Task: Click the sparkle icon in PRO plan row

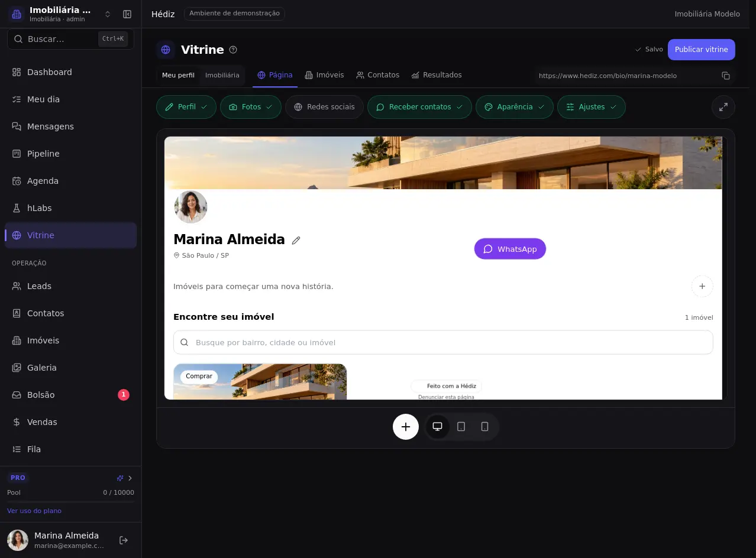Action: pos(120,478)
